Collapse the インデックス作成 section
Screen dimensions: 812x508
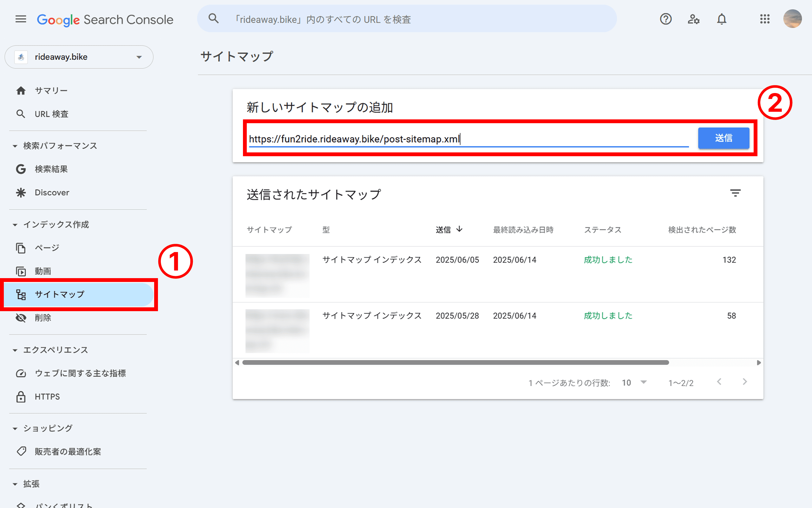pos(15,225)
